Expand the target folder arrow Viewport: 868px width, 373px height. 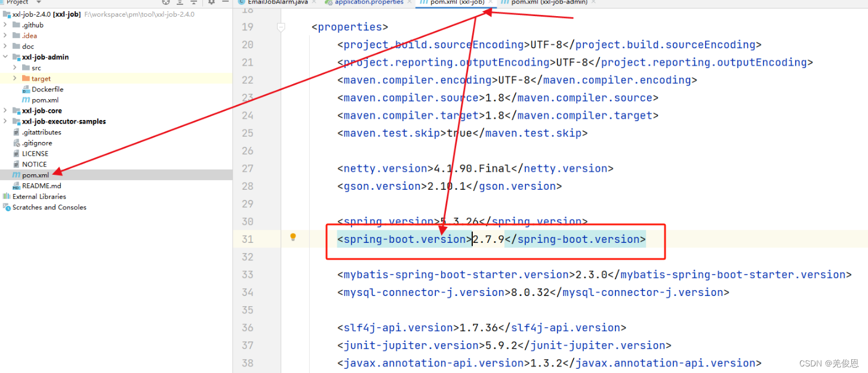(x=15, y=79)
